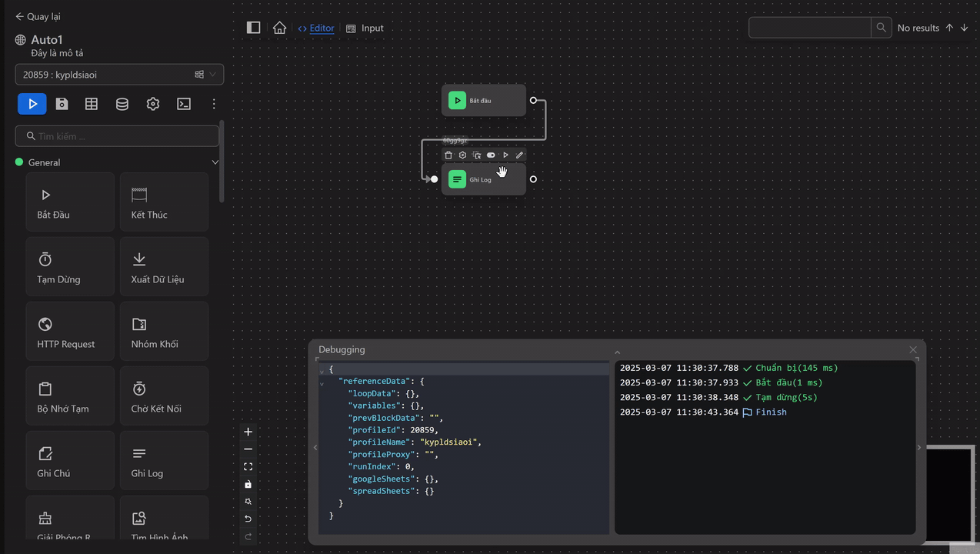Screen dimensions: 980x554
Task: Toggle the left panel visibility icon in the top bar
Action: [x=253, y=27]
